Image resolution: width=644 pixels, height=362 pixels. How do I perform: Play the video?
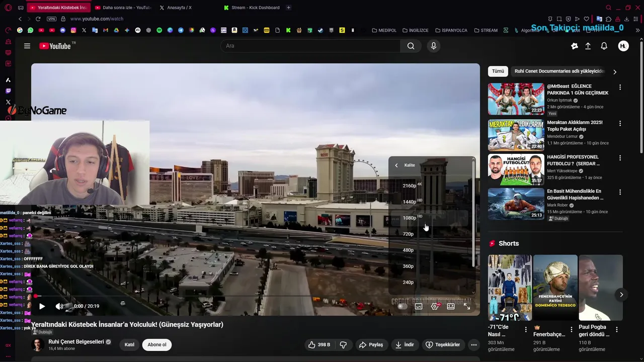[42, 306]
